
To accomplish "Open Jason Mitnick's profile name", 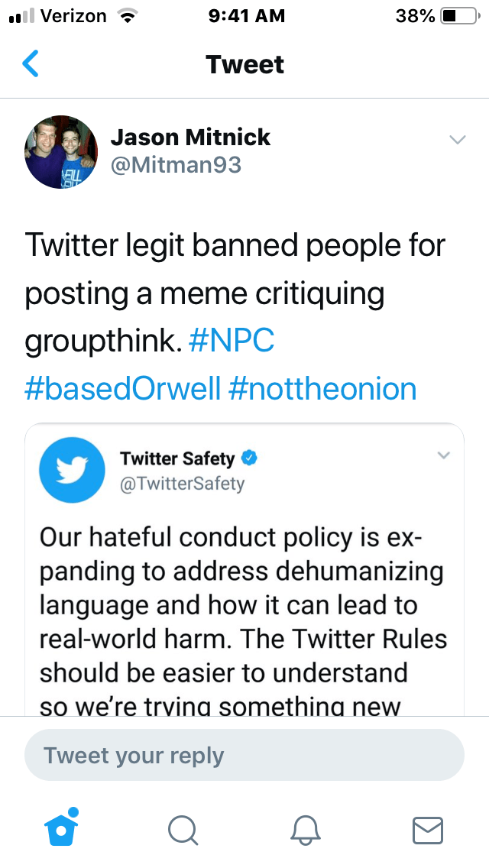I will click(190, 138).
